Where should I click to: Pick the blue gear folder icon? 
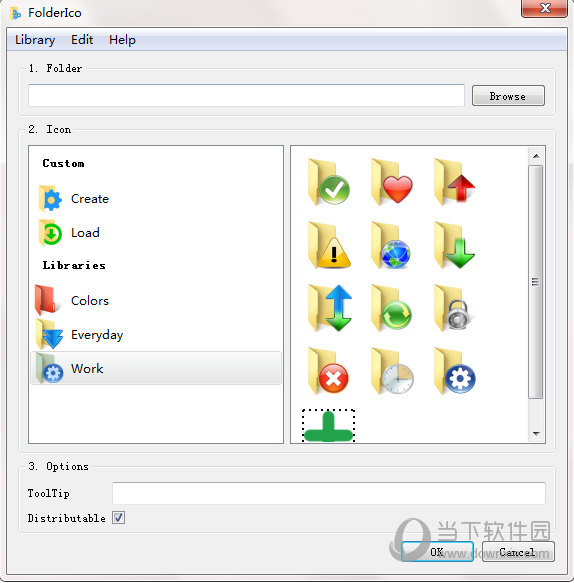click(x=455, y=371)
